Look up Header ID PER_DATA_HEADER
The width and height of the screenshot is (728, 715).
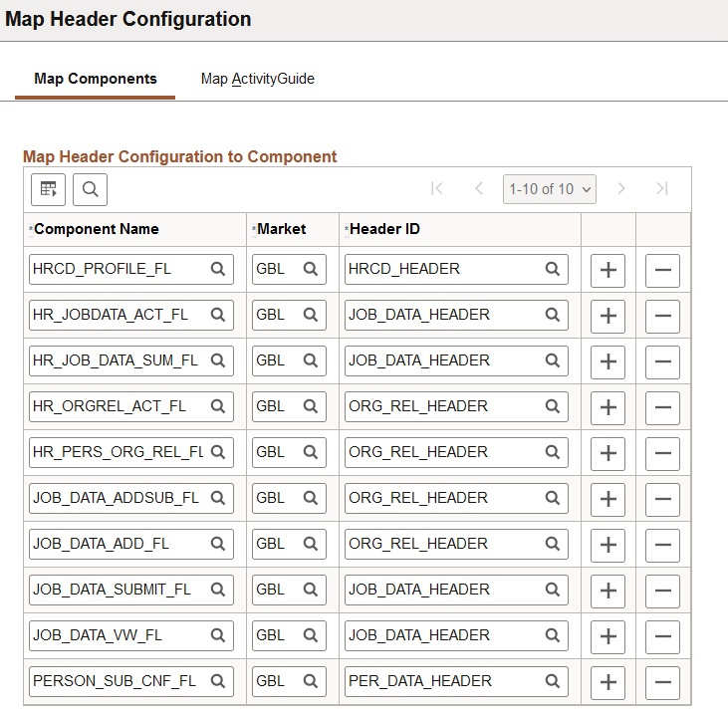(553, 681)
